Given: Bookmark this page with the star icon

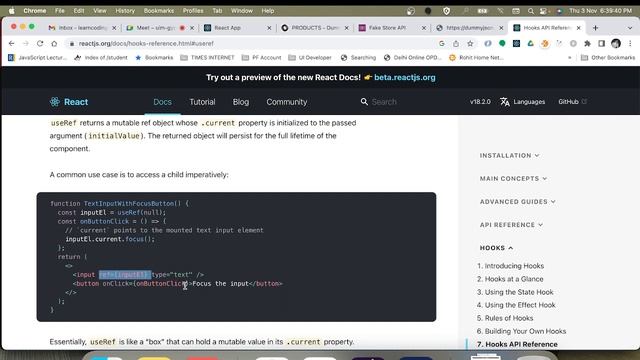Looking at the screenshot, I should tap(470, 43).
